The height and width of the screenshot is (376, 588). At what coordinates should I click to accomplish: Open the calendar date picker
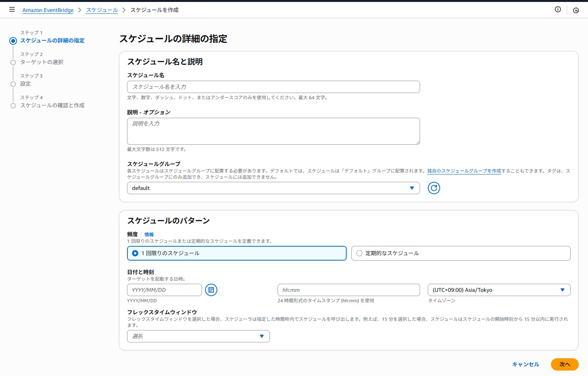click(211, 290)
